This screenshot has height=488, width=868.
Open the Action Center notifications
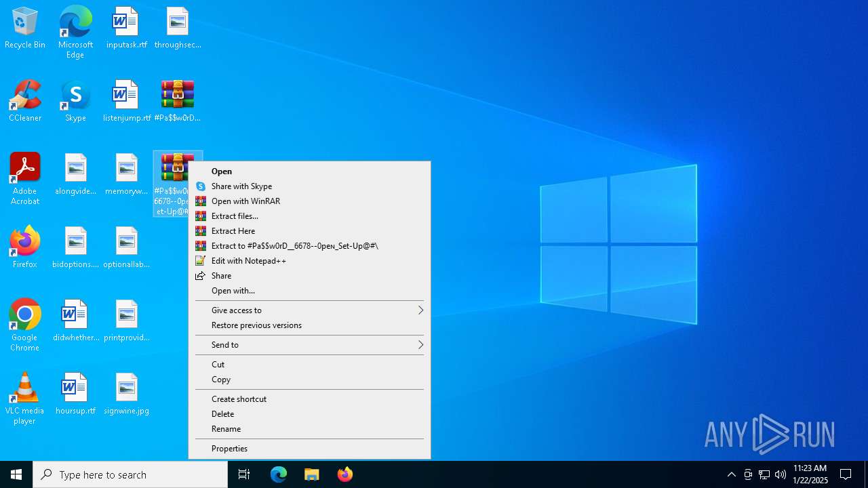tap(846, 474)
